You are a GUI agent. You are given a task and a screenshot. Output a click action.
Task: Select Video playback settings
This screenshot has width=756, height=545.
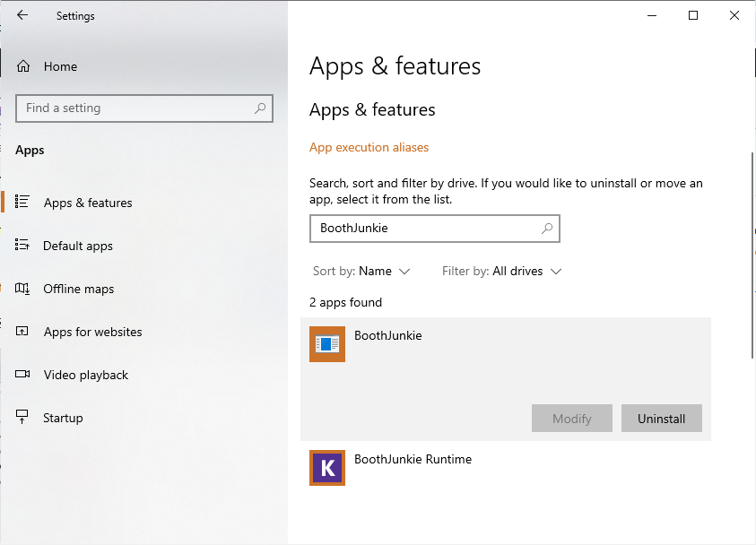pos(86,375)
